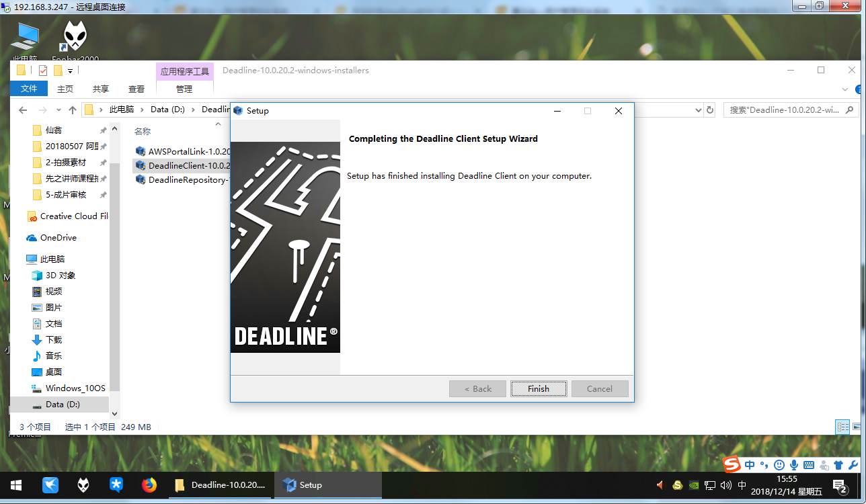Select the DeadlineRepository installer icon
This screenshot has width=866, height=504.
141,179
